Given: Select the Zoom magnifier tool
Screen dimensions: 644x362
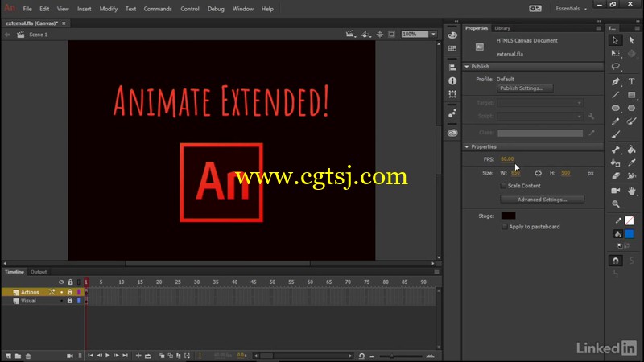Looking at the screenshot, I should (615, 204).
